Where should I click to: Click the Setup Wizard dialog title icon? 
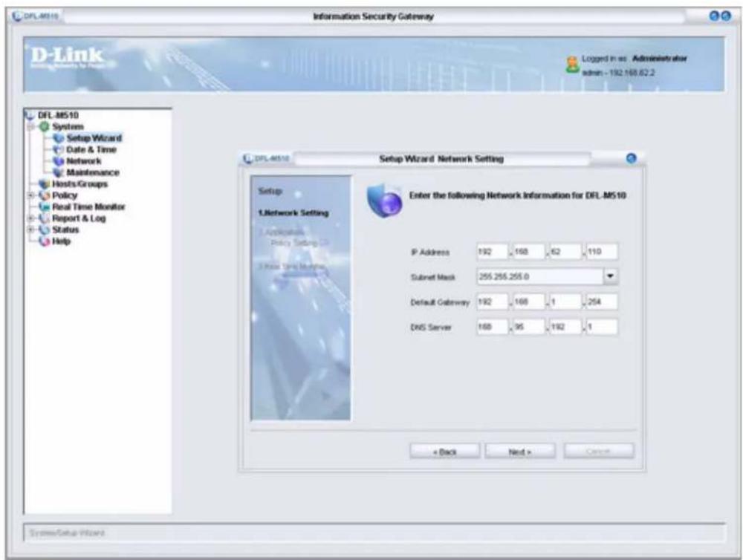coord(248,158)
